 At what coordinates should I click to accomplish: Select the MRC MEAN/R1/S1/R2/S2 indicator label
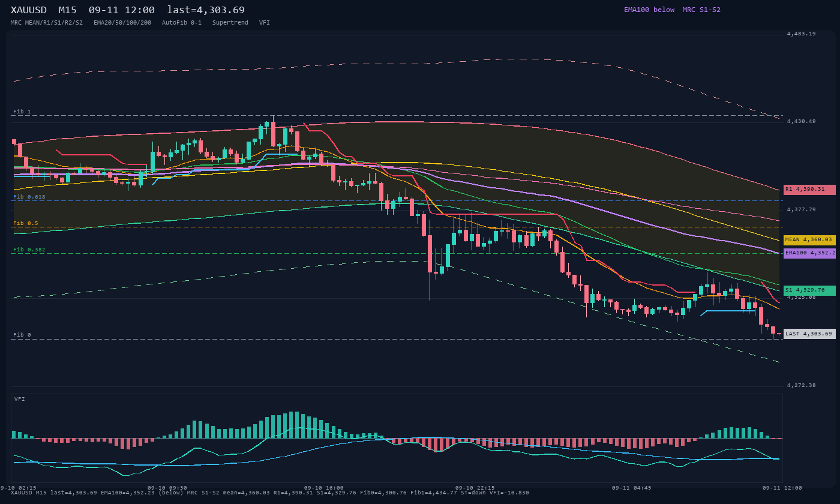pos(47,23)
